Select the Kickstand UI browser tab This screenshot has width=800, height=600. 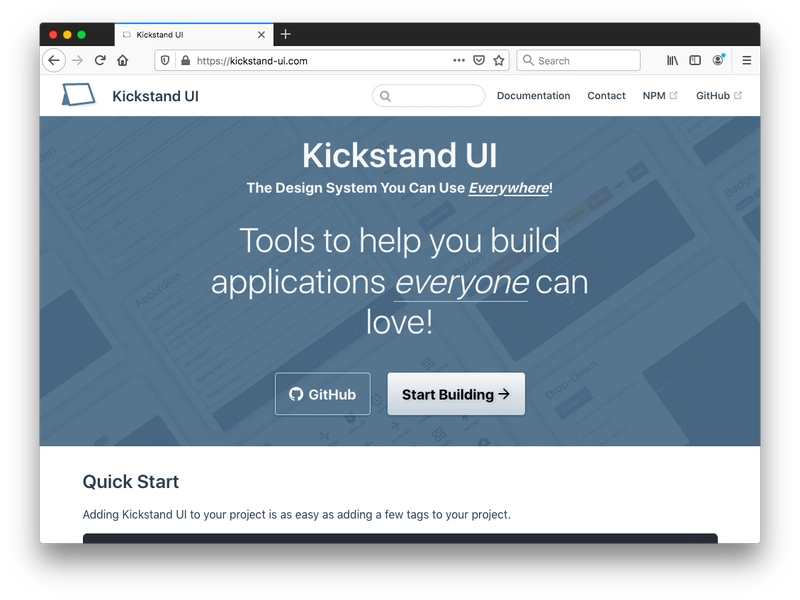point(194,35)
